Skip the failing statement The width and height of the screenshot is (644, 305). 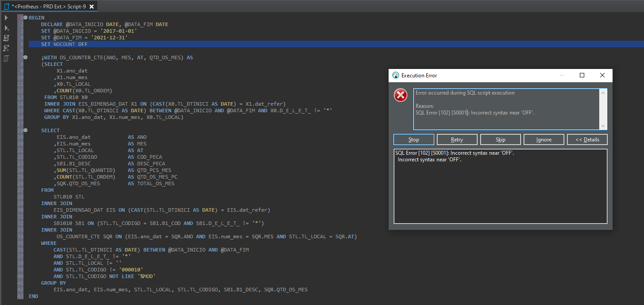(500, 139)
